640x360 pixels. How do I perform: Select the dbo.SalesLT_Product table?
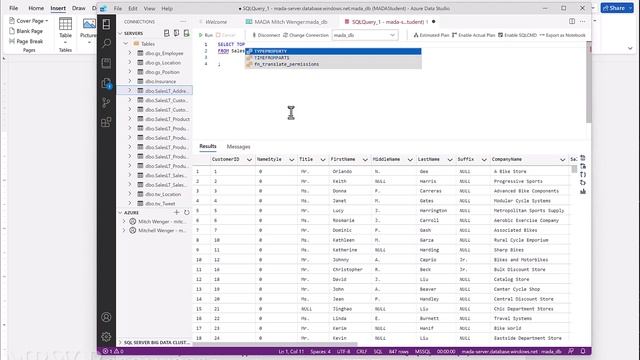[x=167, y=119]
